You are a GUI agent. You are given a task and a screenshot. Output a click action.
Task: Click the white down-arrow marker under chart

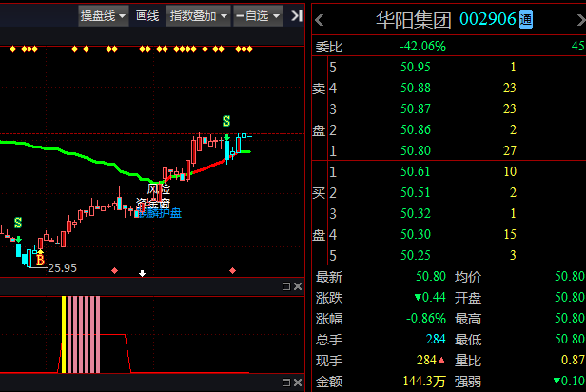[142, 273]
